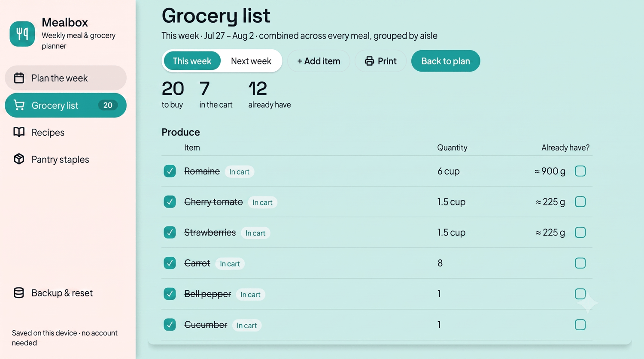644x359 pixels.
Task: Uncheck the Cucumber in-cart checkbox
Action: tap(170, 325)
